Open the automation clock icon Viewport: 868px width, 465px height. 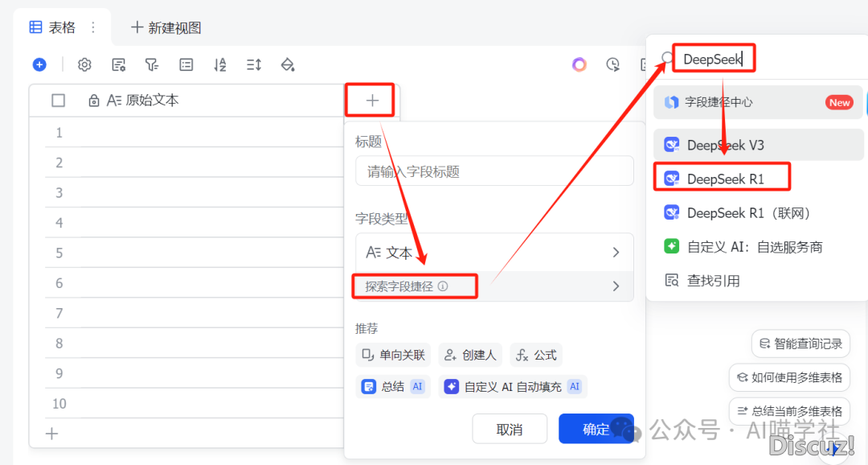coord(612,65)
